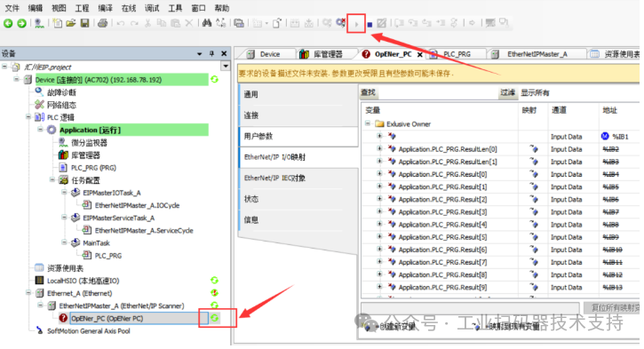Click the 查找 search input field
The height and width of the screenshot is (349, 644).
[x=438, y=92]
